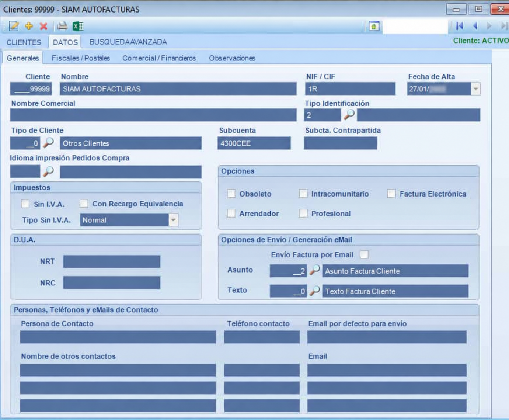Go to the next record
The width and height of the screenshot is (509, 420).
point(489,26)
